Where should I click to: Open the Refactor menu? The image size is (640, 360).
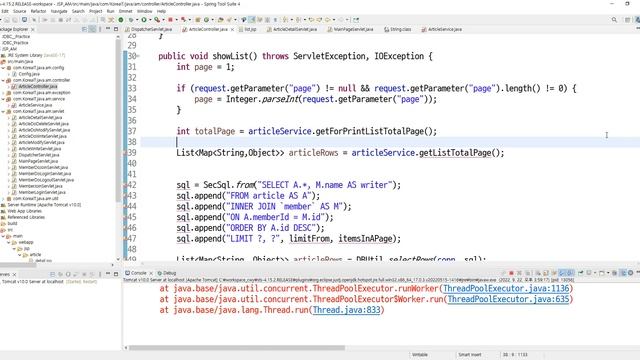pos(38,11)
